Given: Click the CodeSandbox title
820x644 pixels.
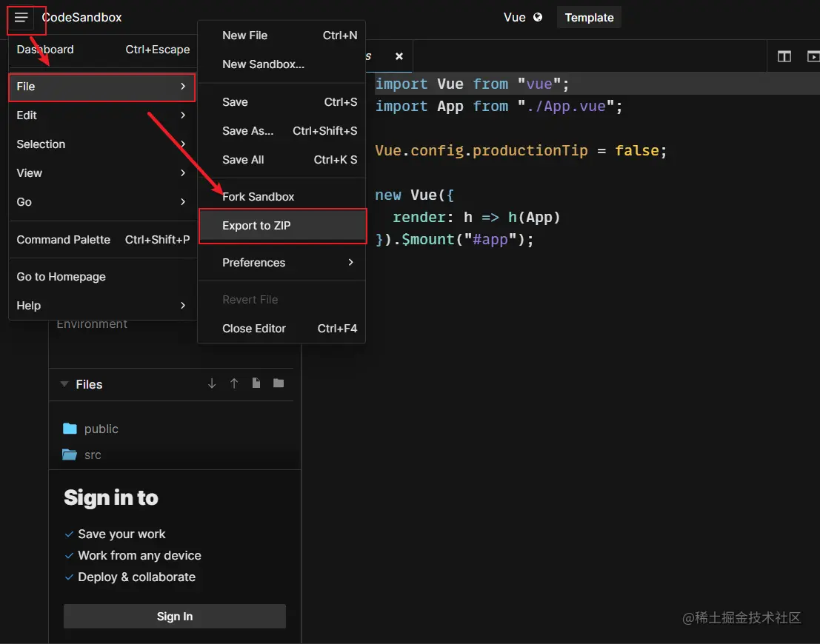Looking at the screenshot, I should 81,17.
